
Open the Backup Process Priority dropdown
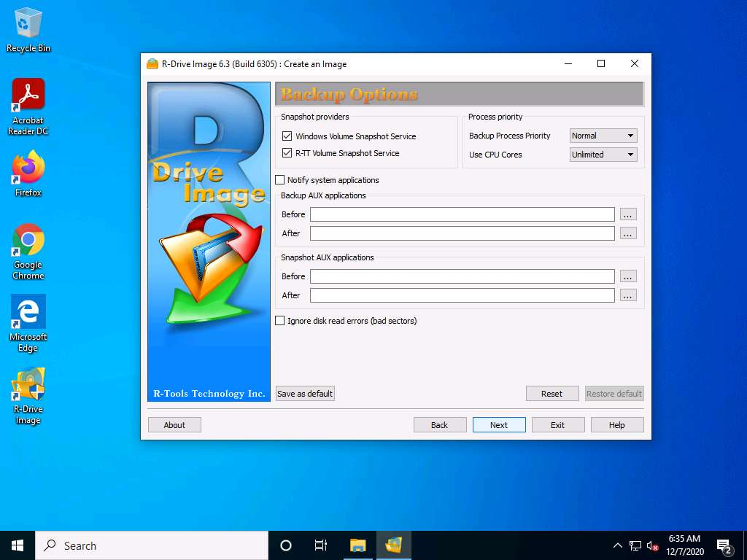coord(603,136)
